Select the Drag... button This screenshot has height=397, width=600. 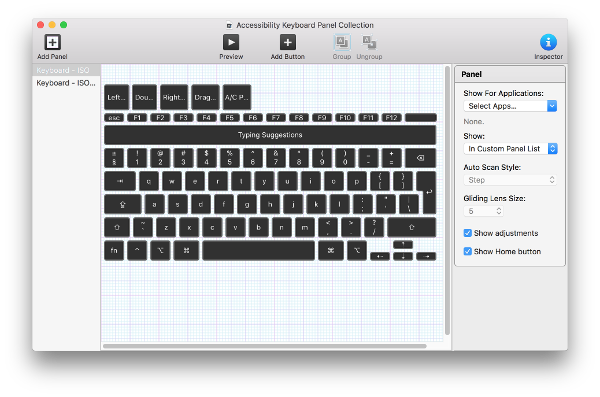205,97
